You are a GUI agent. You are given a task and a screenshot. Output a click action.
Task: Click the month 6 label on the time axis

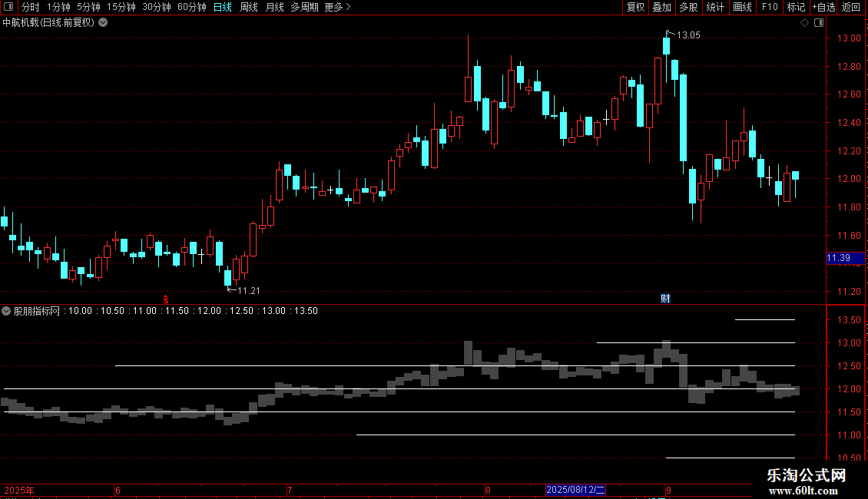coord(118,490)
